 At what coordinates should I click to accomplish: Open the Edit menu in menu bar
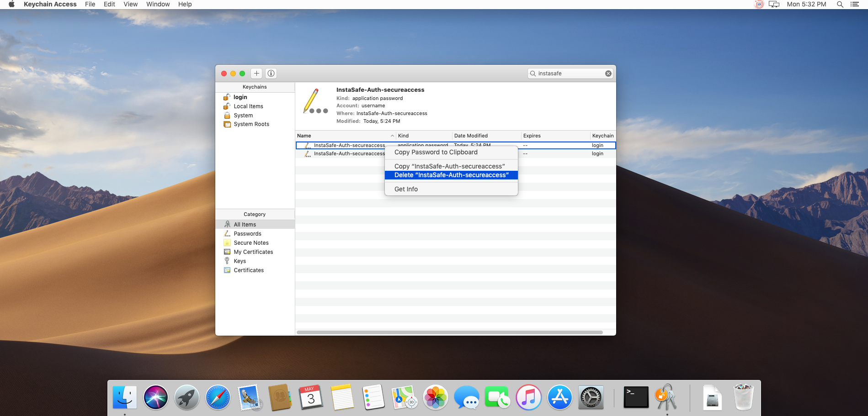click(109, 4)
